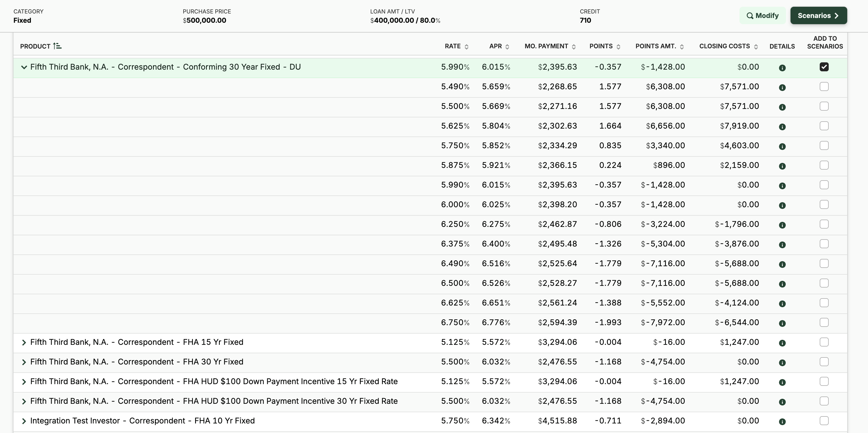Open details info icon for 6.750% rate
Viewport: 868px width, 433px height.
pyautogui.click(x=782, y=323)
